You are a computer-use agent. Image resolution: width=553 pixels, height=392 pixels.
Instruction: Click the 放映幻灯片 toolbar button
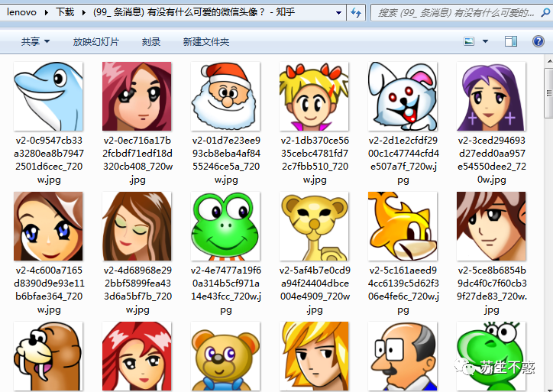[96, 41]
